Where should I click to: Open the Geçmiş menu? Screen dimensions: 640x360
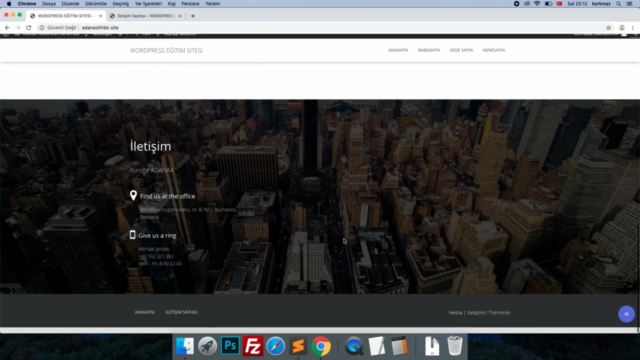tap(120, 4)
